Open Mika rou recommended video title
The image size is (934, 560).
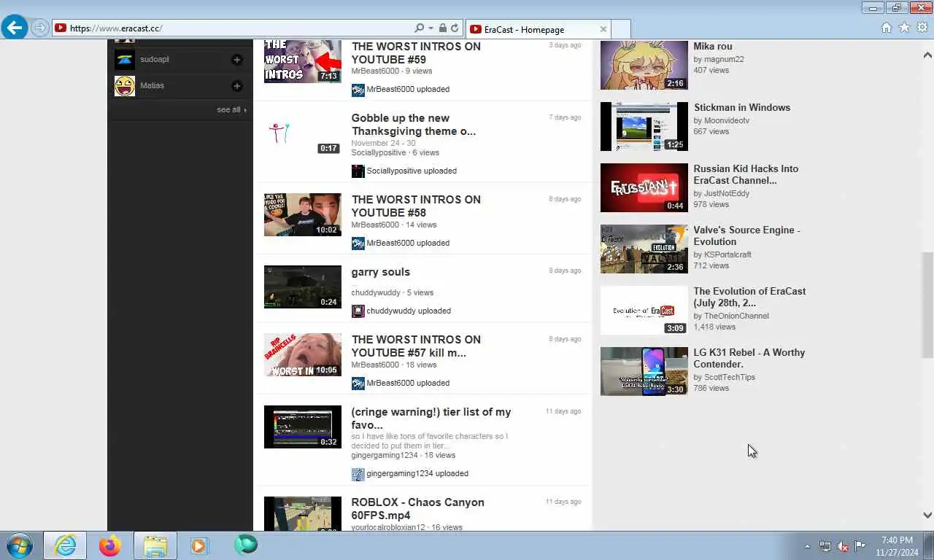tap(713, 46)
